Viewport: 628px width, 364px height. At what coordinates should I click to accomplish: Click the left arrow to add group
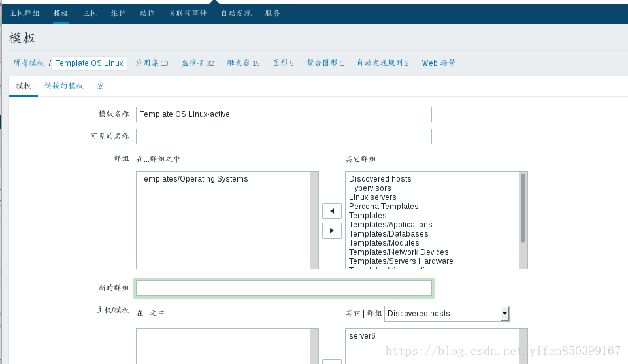coord(331,211)
